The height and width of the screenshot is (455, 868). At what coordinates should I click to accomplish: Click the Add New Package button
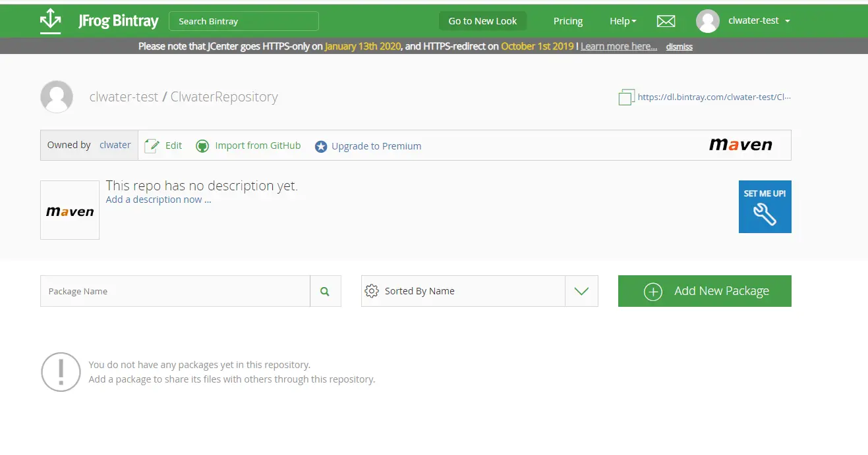coord(705,291)
